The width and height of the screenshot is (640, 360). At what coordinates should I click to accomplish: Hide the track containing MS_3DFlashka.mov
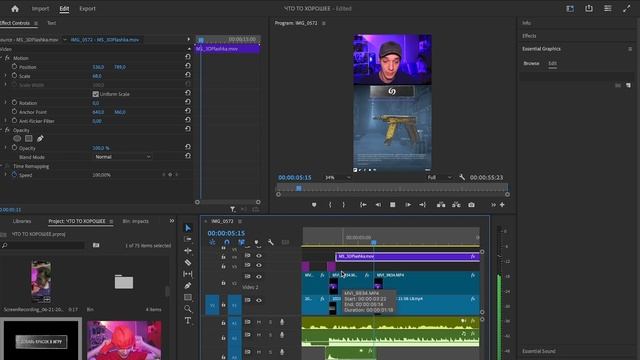point(259,256)
